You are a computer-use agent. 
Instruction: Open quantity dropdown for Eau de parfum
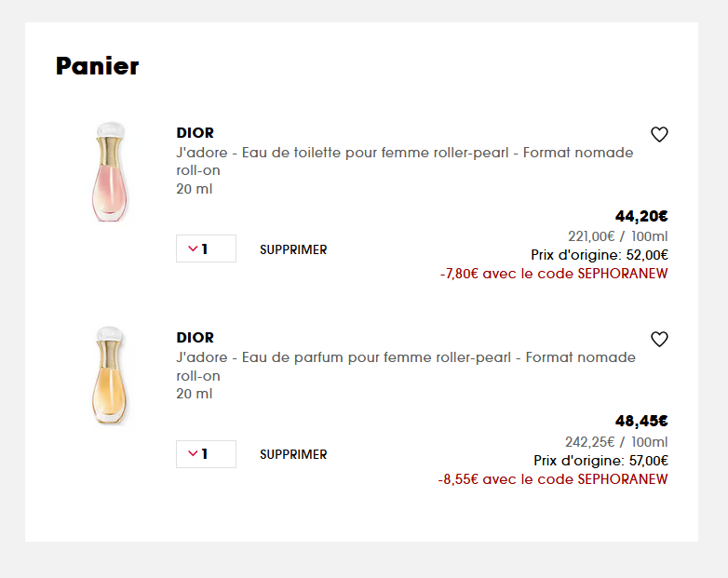(206, 454)
